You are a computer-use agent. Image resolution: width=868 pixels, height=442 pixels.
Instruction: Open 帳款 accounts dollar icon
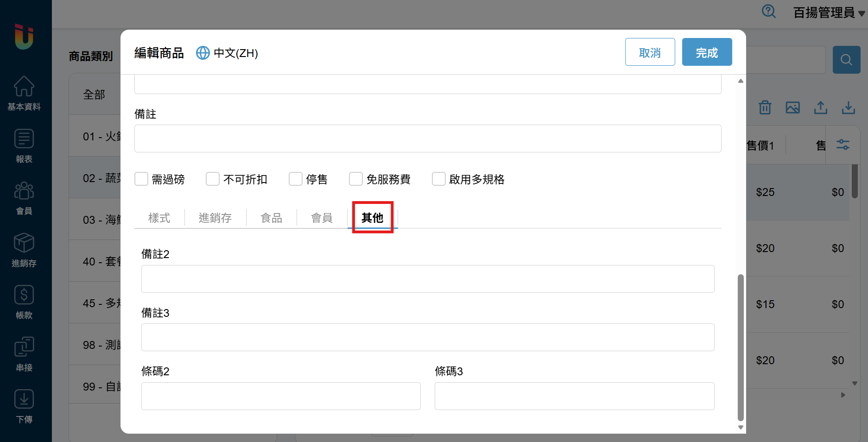click(x=24, y=302)
